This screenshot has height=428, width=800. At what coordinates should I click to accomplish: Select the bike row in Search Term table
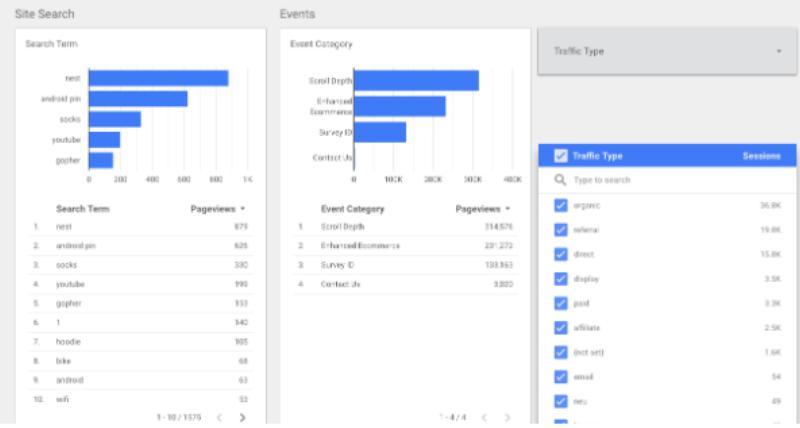[140, 361]
